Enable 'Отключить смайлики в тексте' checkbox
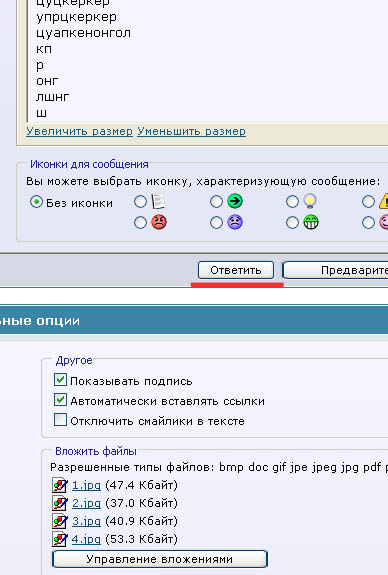 (x=60, y=420)
